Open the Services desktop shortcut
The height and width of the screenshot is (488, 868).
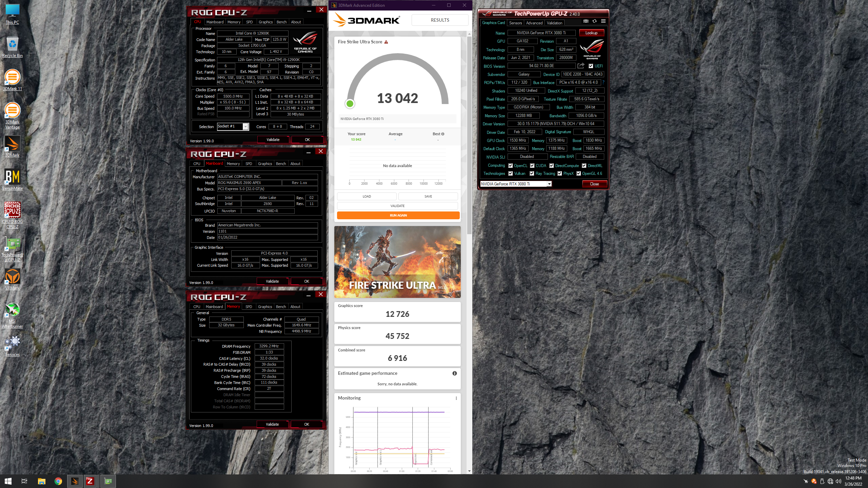pyautogui.click(x=13, y=346)
